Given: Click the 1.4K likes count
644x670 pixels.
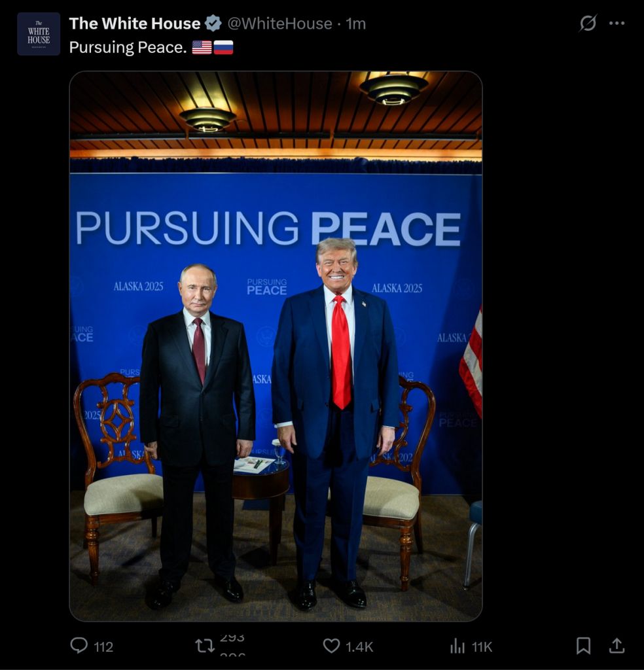Looking at the screenshot, I should 359,647.
